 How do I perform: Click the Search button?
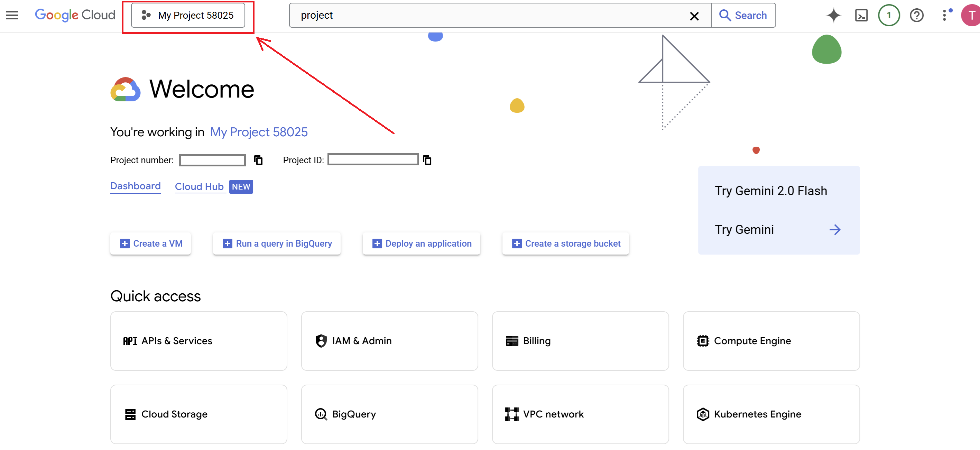pos(743,15)
